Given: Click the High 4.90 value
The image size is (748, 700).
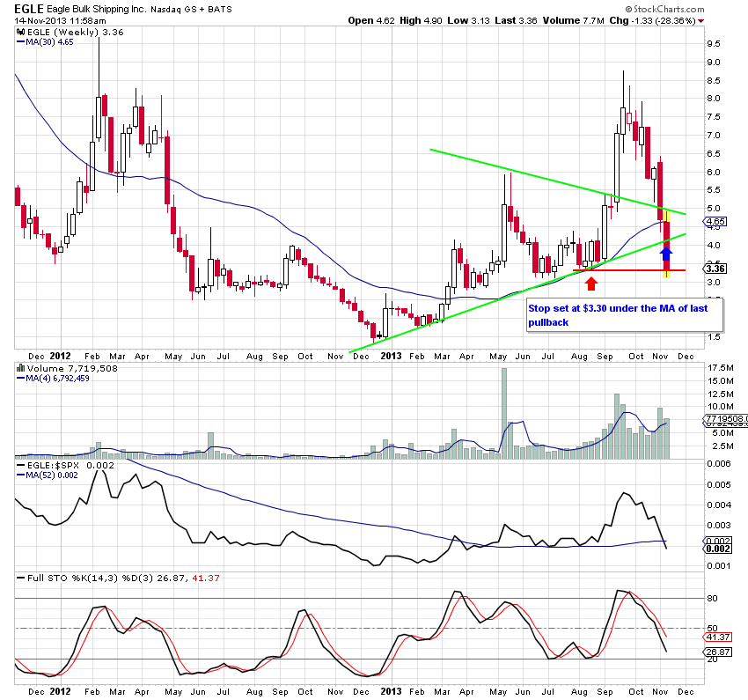Looking at the screenshot, I should point(421,20).
